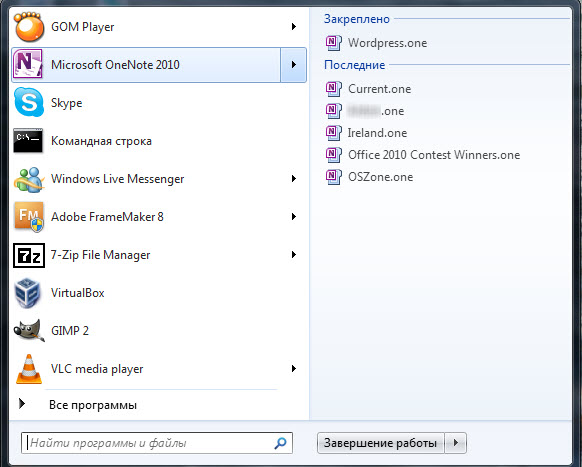Open recent file OSZone.one
The height and width of the screenshot is (467, 582).
380,177
